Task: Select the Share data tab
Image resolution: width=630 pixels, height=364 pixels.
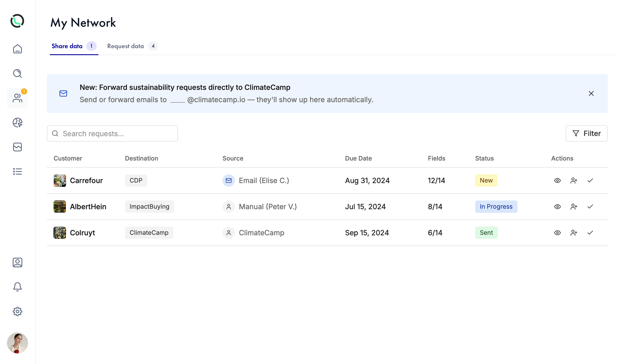Action: click(x=67, y=46)
